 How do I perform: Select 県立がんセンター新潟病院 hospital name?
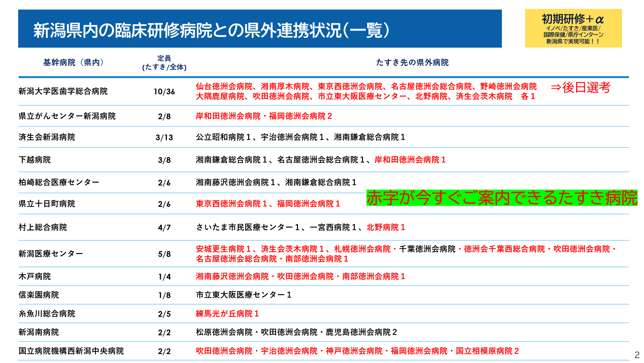[67, 116]
